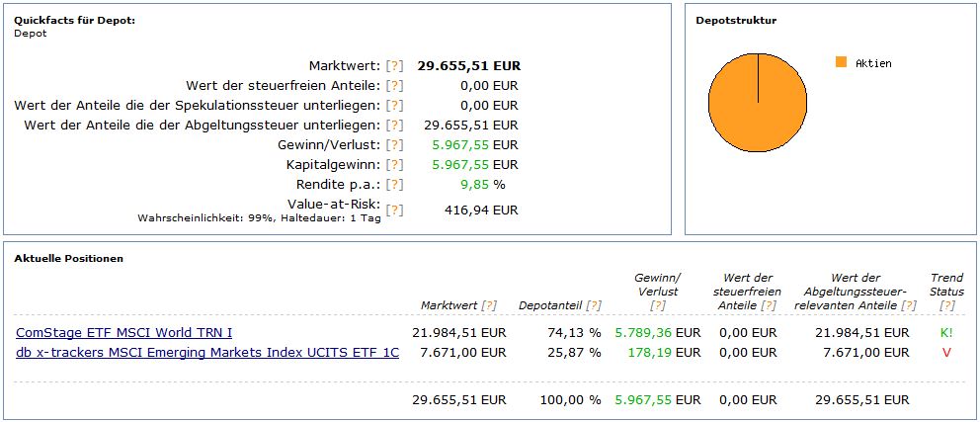This screenshot has width=980, height=422.
Task: Open help under the Gewinn/Verlust column header
Action: pos(657,306)
